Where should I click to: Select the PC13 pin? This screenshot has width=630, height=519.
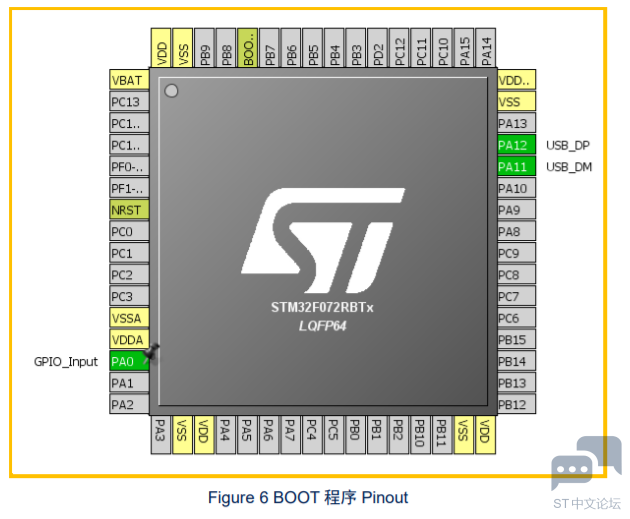click(129, 102)
